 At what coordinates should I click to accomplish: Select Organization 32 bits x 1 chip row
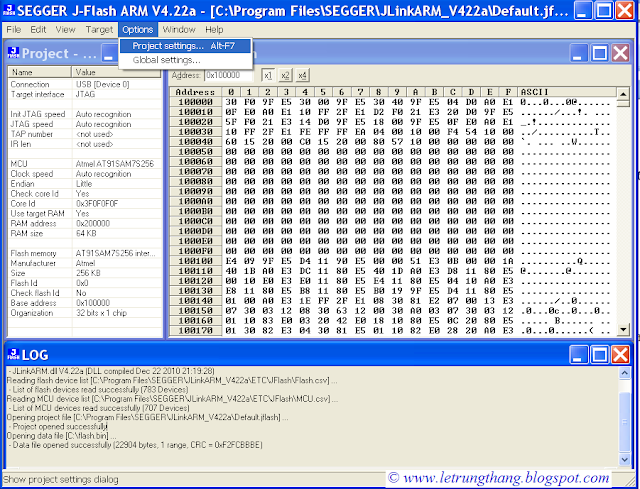[x=84, y=313]
